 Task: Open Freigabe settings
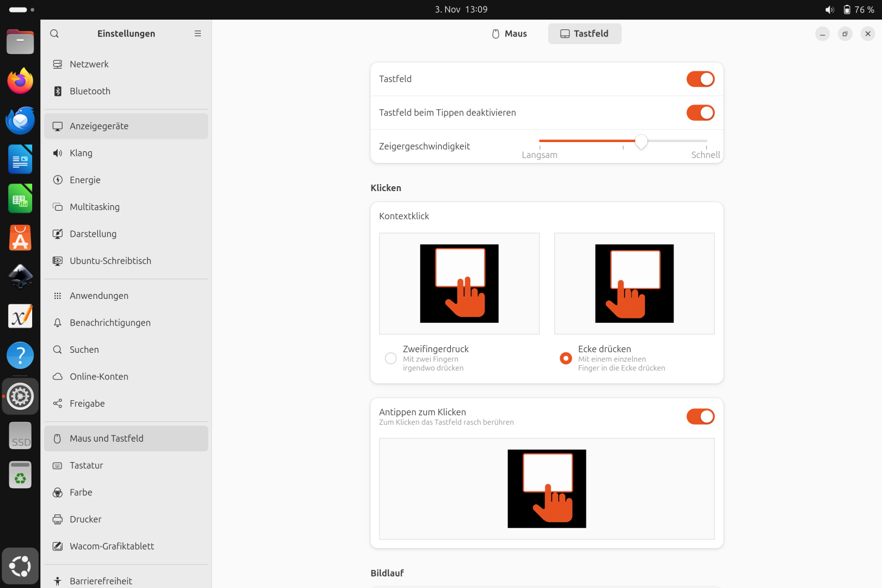click(126, 404)
